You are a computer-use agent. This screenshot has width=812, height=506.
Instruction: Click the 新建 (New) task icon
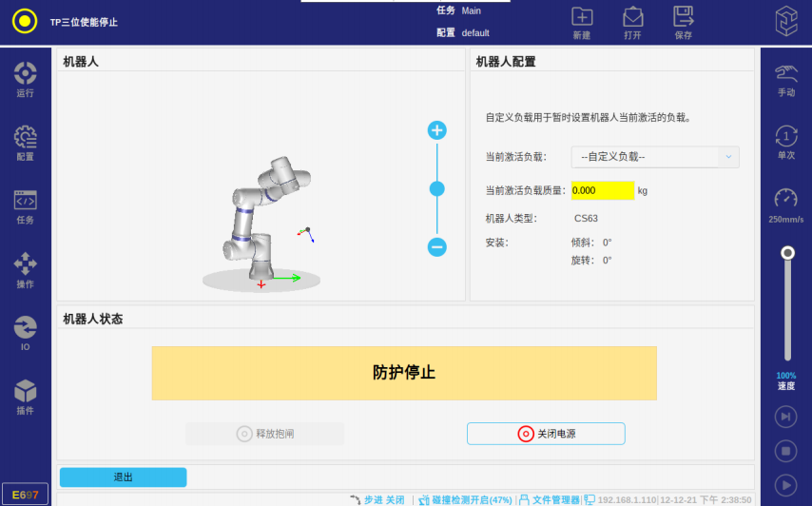pos(582,22)
